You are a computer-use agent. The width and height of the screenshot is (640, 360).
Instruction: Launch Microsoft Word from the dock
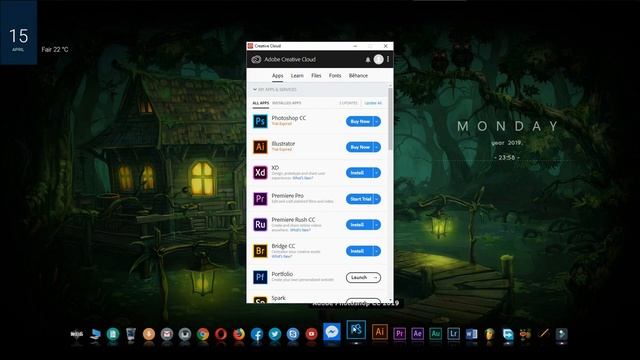471,334
